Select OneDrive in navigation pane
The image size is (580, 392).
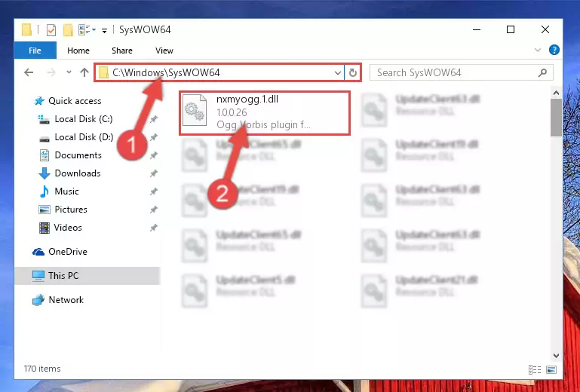point(68,252)
